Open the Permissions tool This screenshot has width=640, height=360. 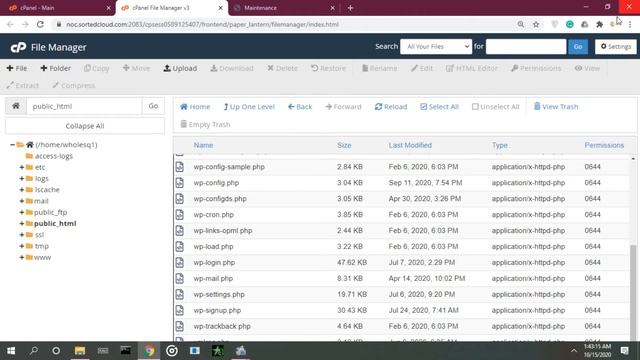click(x=536, y=68)
